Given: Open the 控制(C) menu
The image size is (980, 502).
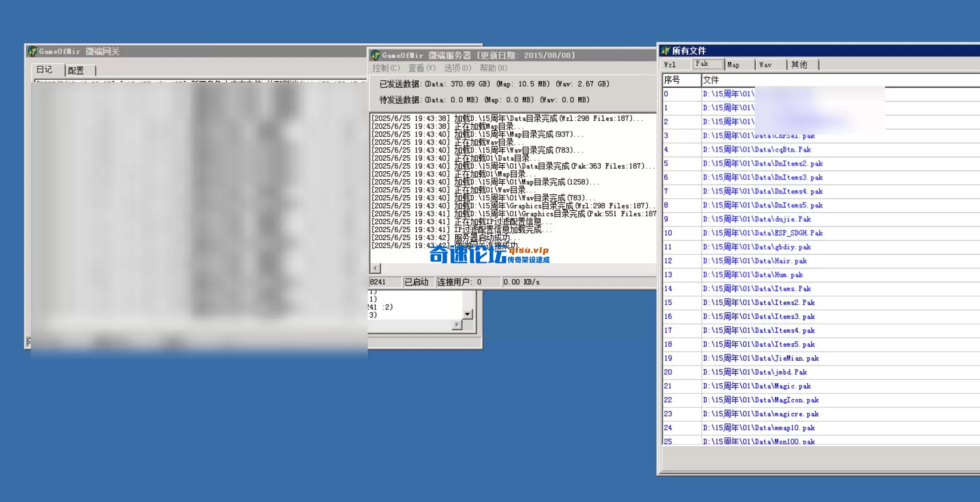Looking at the screenshot, I should tap(385, 68).
